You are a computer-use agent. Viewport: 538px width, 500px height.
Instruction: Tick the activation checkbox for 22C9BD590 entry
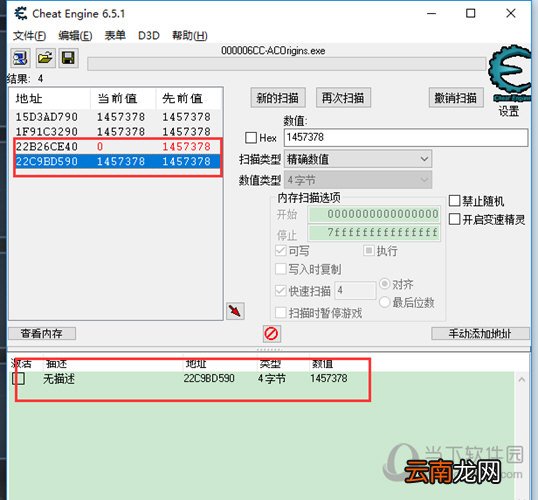click(19, 379)
